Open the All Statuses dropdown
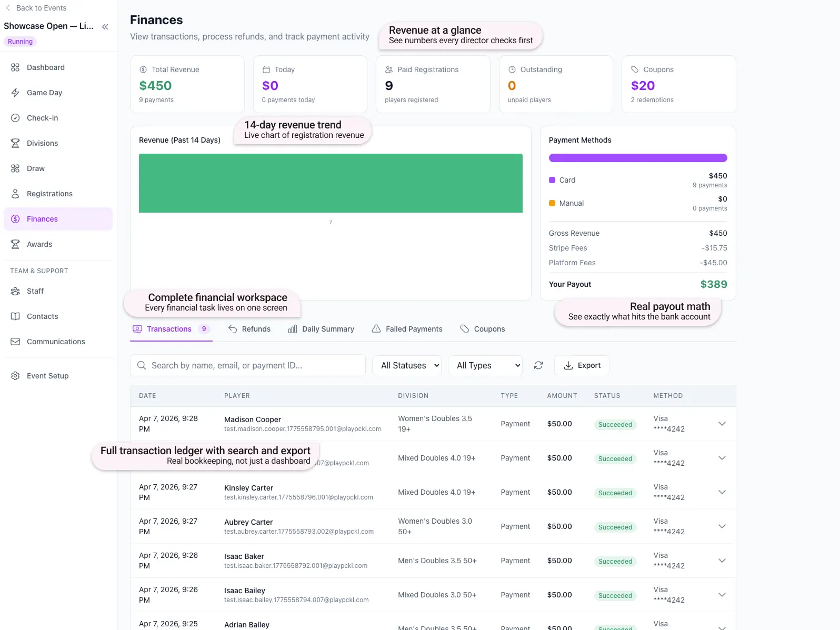This screenshot has height=630, width=840. (x=407, y=365)
